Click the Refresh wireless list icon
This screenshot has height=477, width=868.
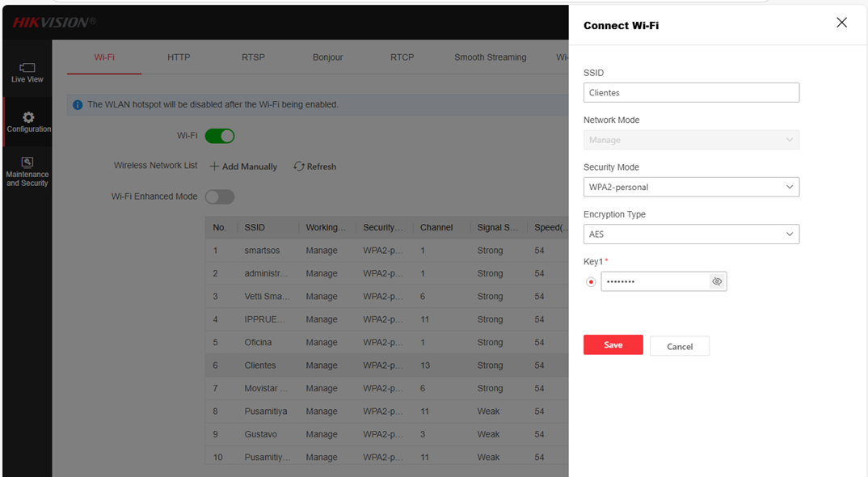pos(299,167)
